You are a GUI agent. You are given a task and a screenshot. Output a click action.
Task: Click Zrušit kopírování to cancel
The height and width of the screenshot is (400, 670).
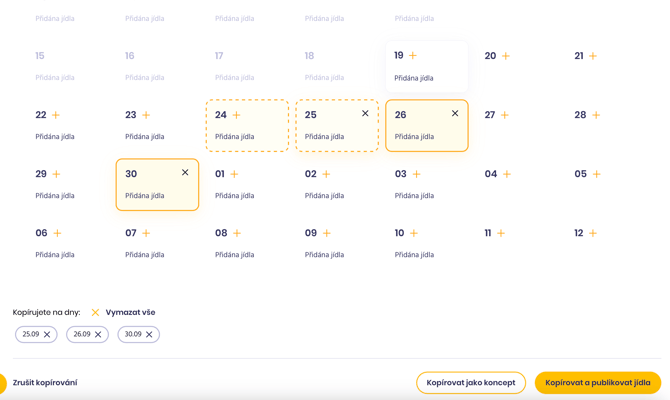[45, 382]
